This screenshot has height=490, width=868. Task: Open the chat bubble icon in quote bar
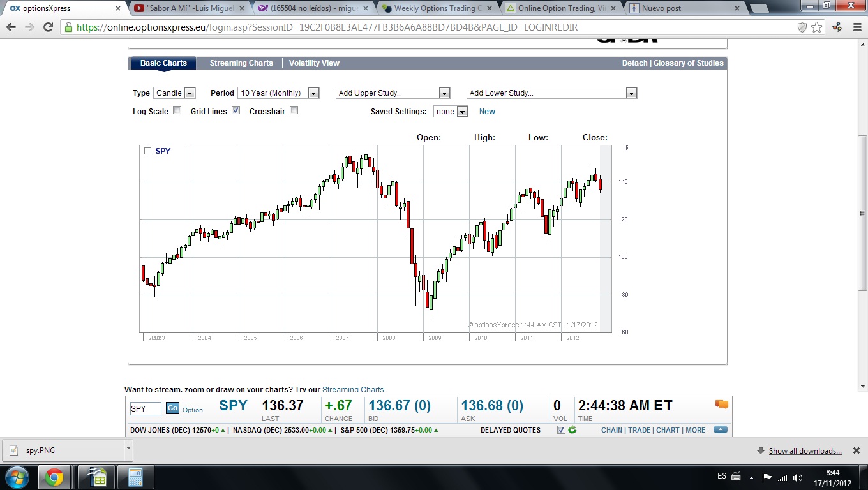(x=722, y=404)
